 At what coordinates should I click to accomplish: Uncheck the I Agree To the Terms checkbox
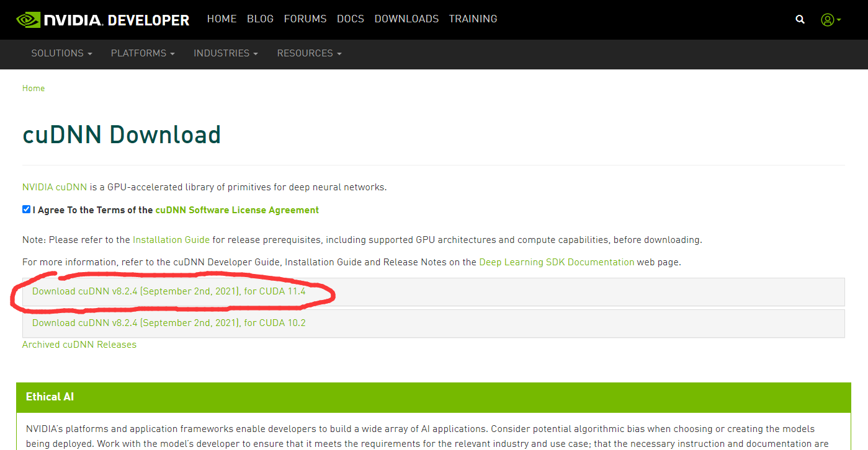point(26,210)
